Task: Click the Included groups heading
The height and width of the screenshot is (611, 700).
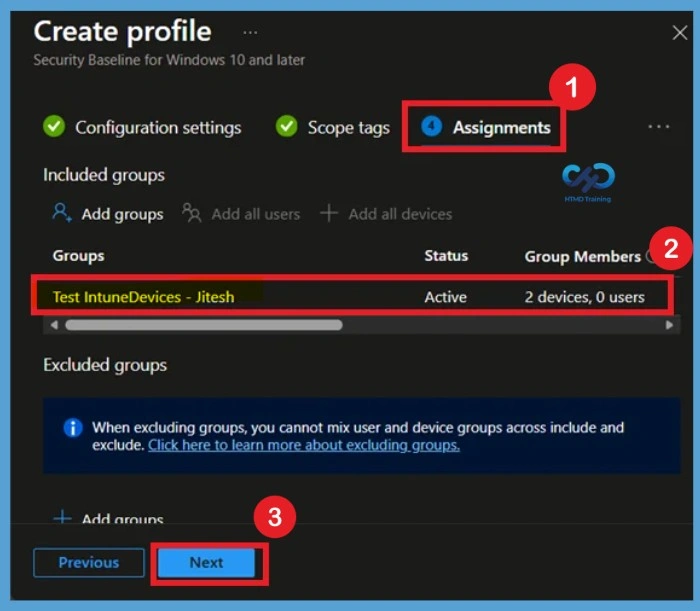Action: [104, 175]
